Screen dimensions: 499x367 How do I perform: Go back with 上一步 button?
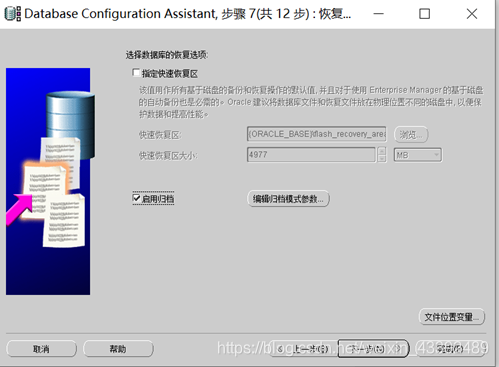tap(302, 349)
